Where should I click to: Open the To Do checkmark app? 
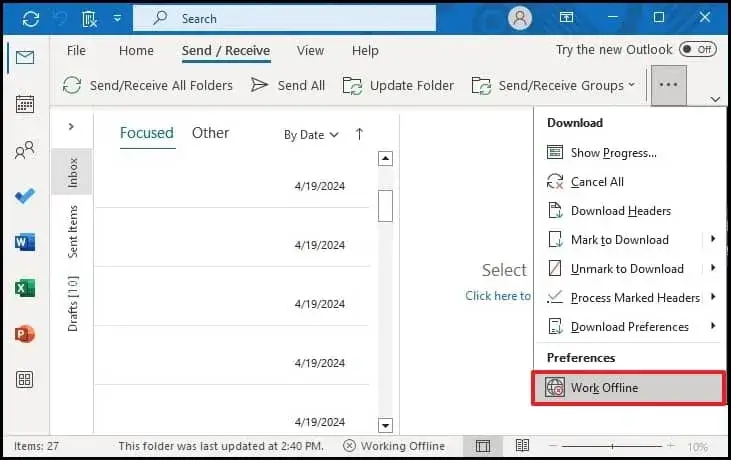pyautogui.click(x=25, y=196)
